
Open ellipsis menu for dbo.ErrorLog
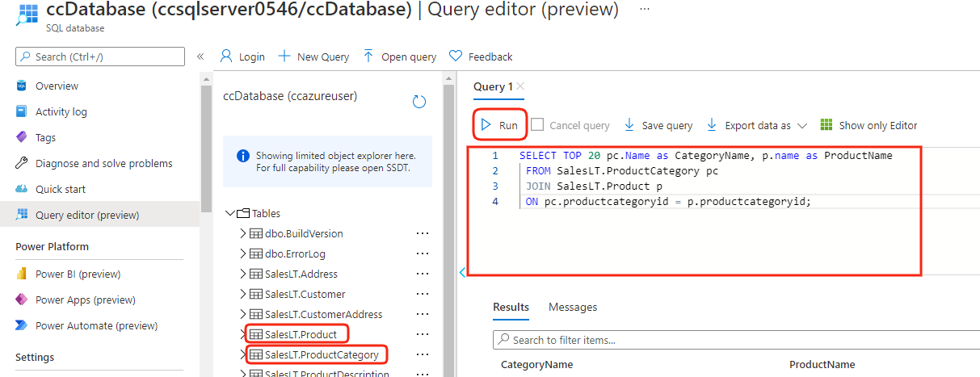pyautogui.click(x=422, y=253)
